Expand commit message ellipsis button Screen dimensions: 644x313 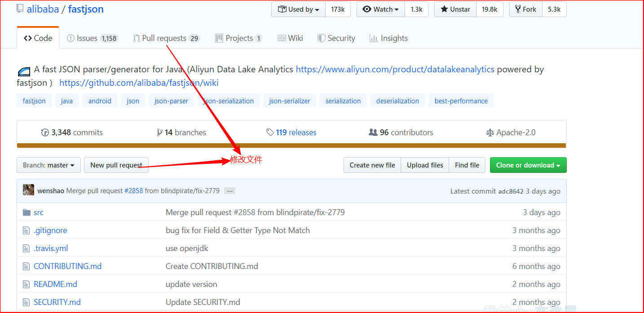click(229, 191)
